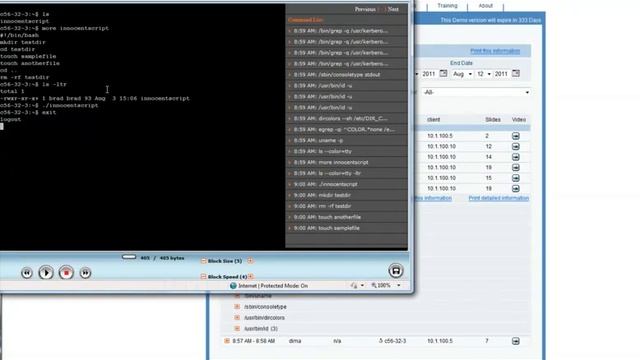Click the 'client' column header
Image resolution: width=640 pixels, height=360 pixels.
tap(433, 120)
